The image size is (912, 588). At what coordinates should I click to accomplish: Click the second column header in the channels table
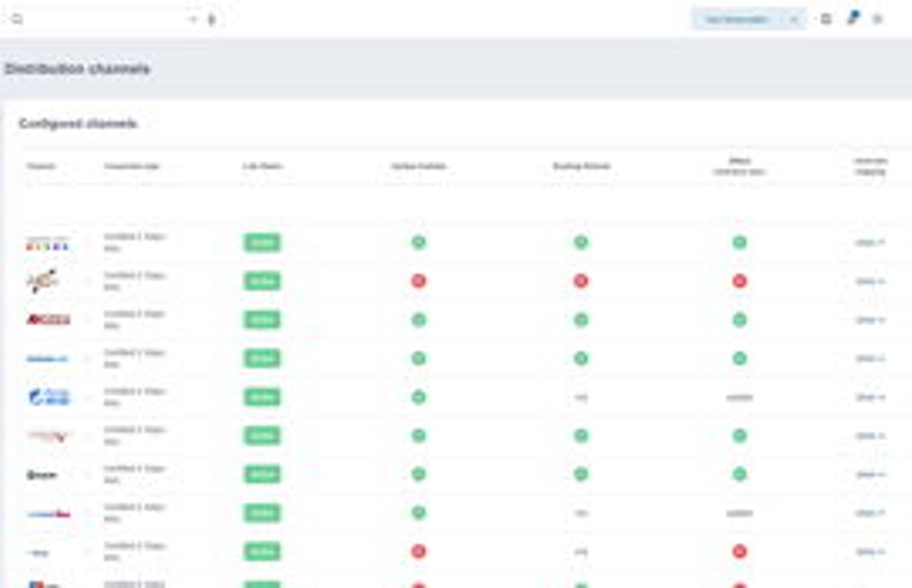pyautogui.click(x=132, y=166)
